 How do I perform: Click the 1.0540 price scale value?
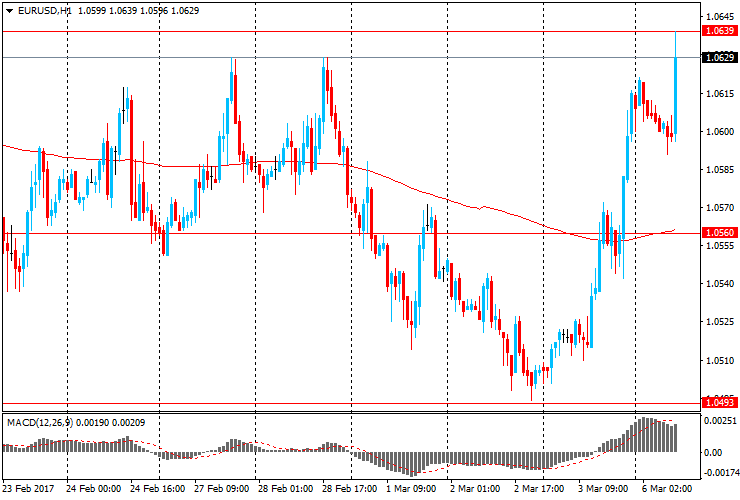point(720,284)
